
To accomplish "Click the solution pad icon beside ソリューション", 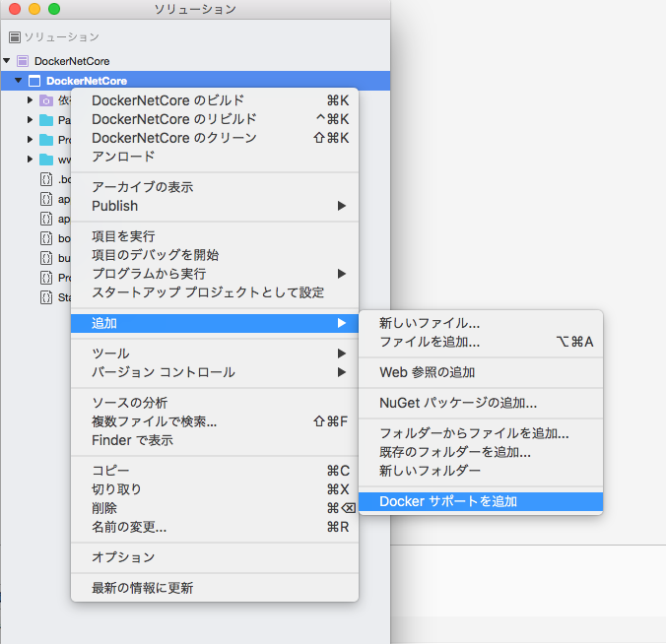I will (x=14, y=37).
